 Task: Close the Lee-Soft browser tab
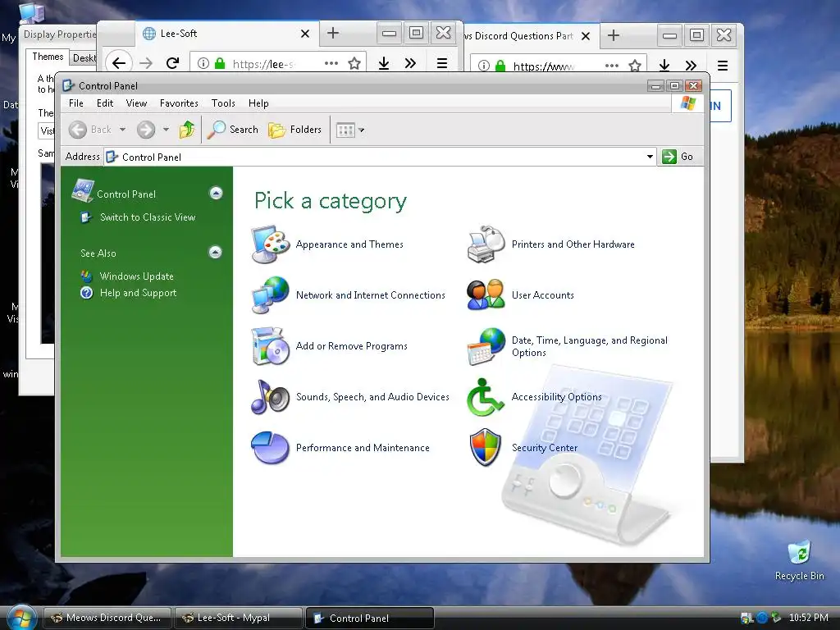pos(305,34)
